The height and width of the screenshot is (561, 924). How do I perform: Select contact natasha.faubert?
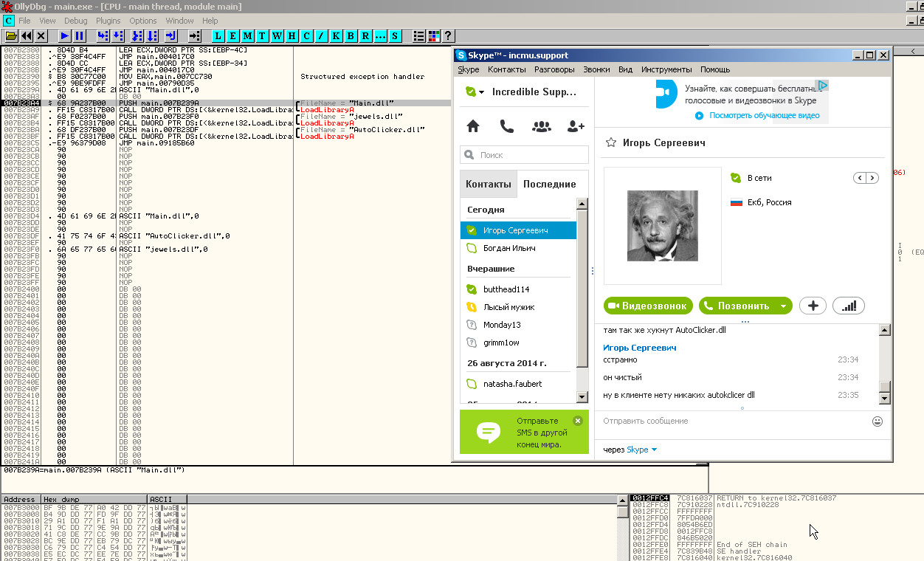coord(518,384)
